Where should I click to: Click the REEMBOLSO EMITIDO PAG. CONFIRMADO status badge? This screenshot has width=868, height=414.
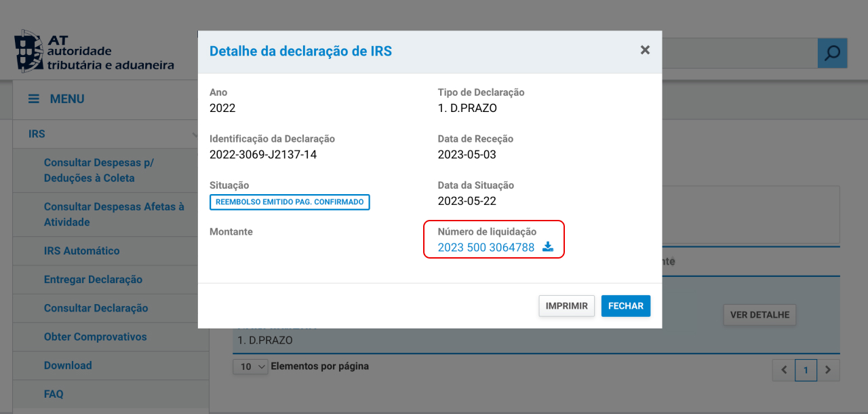(290, 202)
